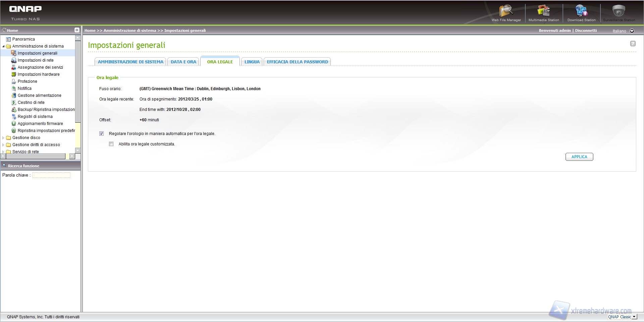The image size is (644, 322).
Task: Switch to EFFICACIA DELLA PASSWORD tab
Action: pyautogui.click(x=297, y=62)
